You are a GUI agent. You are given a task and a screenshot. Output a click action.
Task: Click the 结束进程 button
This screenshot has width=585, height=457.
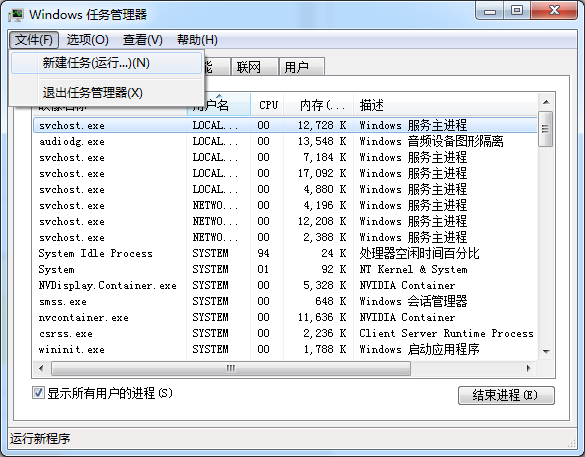pos(506,395)
